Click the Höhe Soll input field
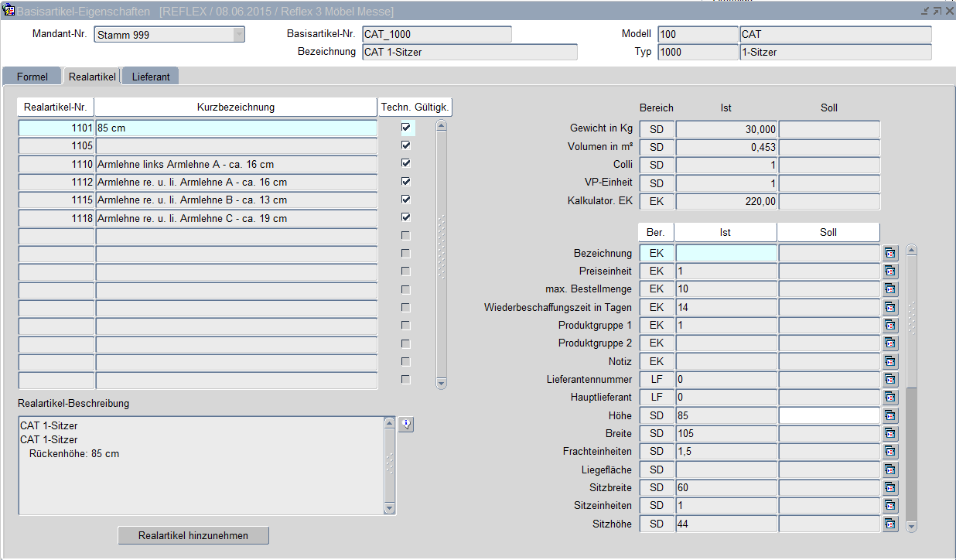This screenshot has width=956, height=560. 828,415
